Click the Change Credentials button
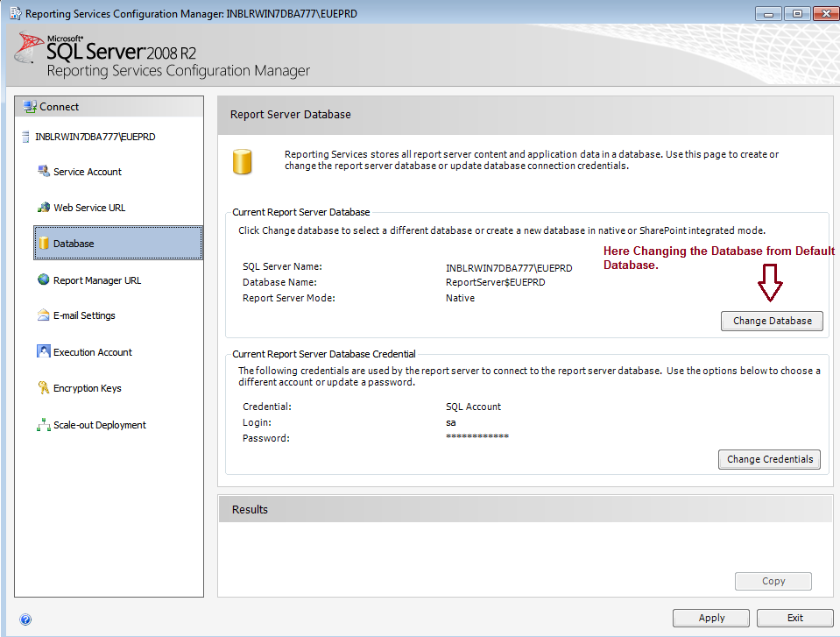The height and width of the screenshot is (637, 840). 769,459
